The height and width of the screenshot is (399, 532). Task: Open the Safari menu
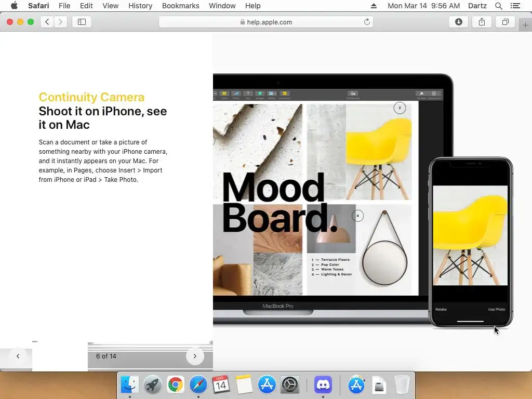coord(38,6)
